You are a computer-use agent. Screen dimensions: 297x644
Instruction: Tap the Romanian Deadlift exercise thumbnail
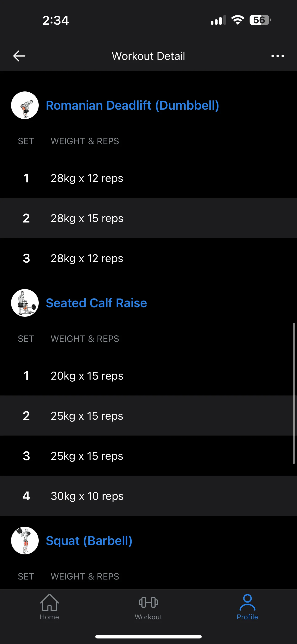pos(25,105)
